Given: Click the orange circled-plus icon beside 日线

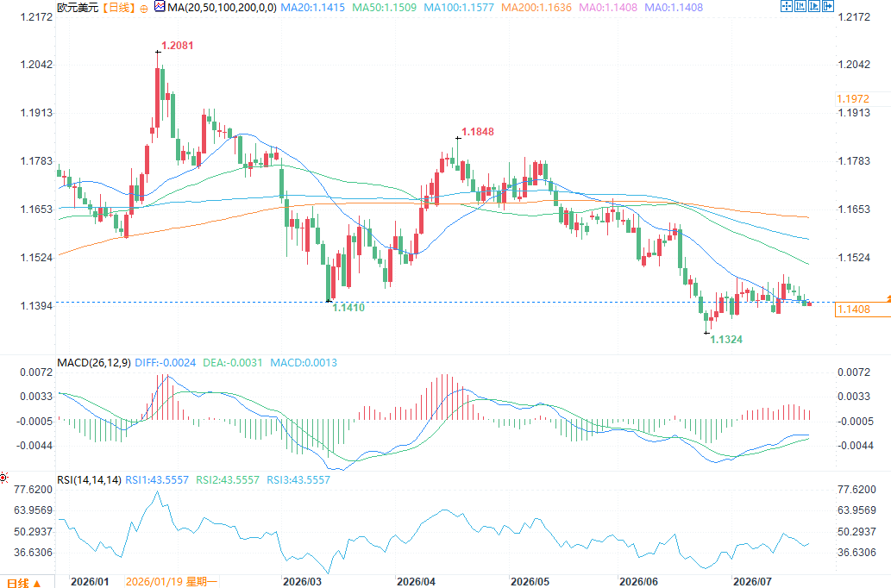Looking at the screenshot, I should coord(144,9).
